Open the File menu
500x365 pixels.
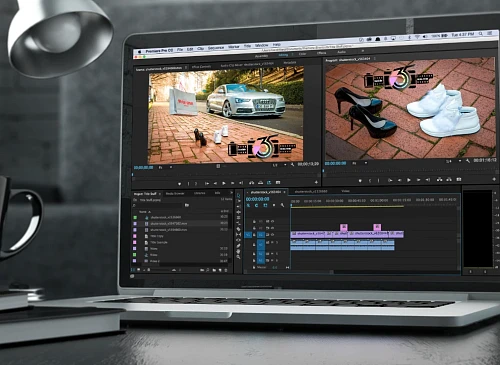pos(180,49)
